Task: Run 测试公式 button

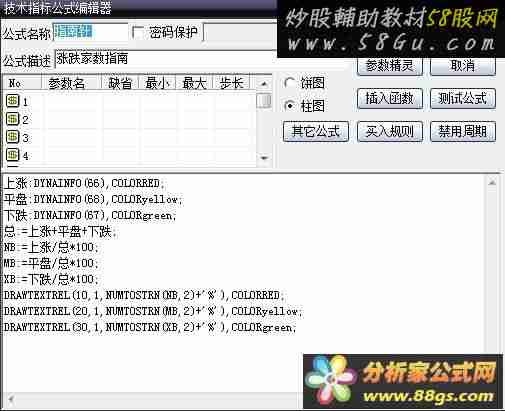Action: (x=463, y=98)
